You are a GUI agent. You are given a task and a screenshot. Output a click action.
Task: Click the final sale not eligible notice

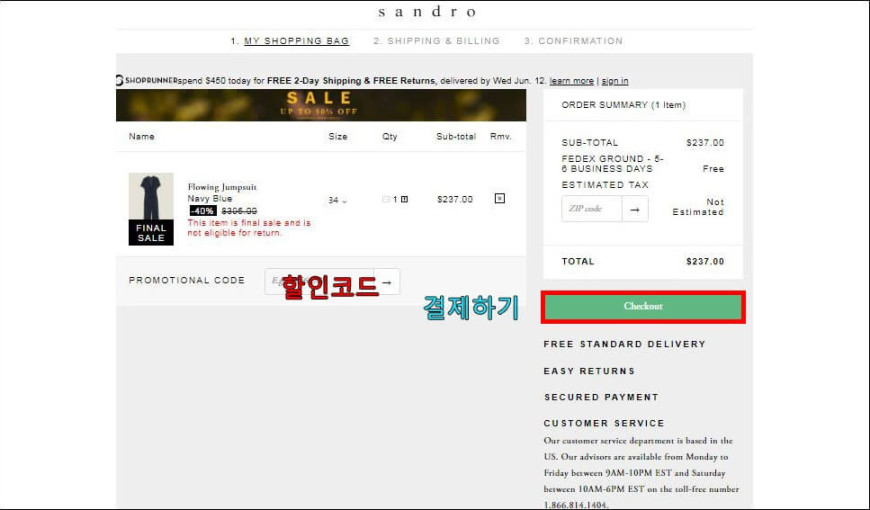tap(249, 228)
